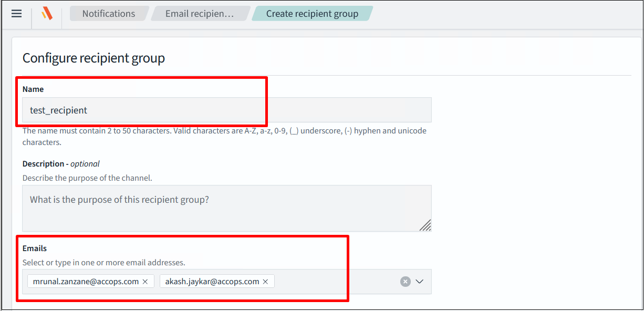The height and width of the screenshot is (311, 644).
Task: Remove akash.jaykar@accops.com email chip
Action: click(x=265, y=282)
